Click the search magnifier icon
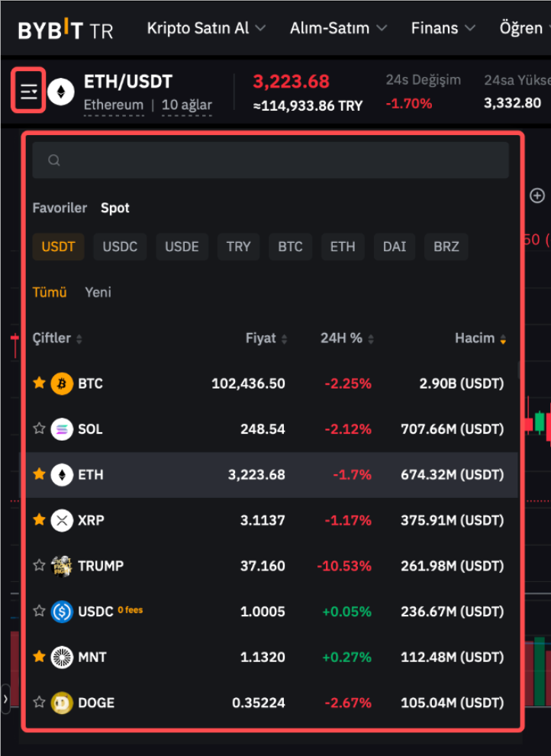551x756 pixels. (54, 160)
